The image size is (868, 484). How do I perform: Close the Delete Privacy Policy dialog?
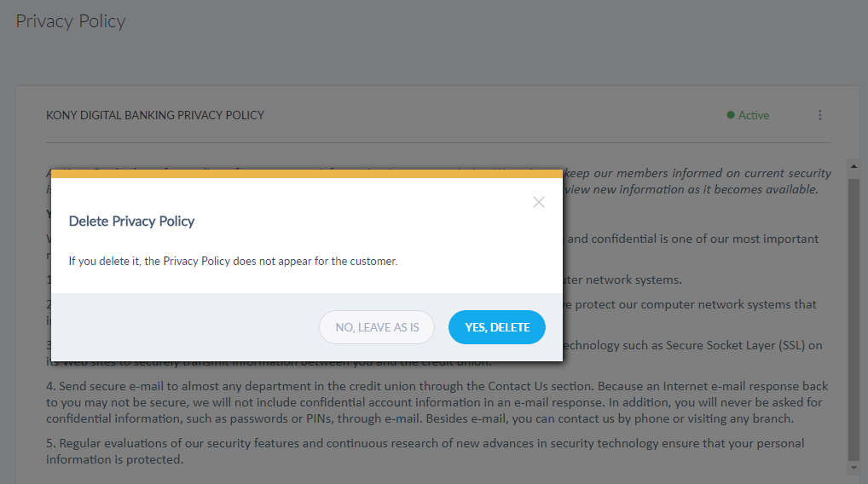pos(539,202)
